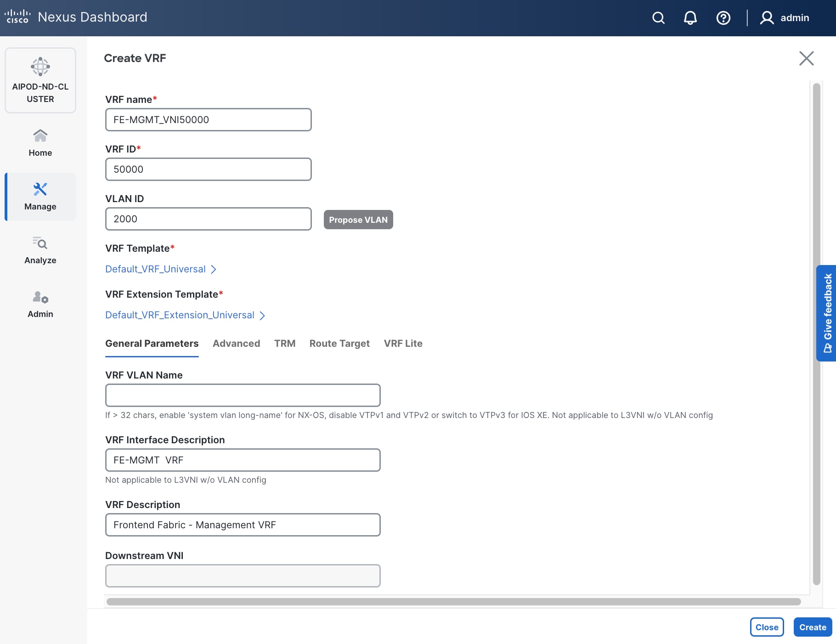Click the Create button
The height and width of the screenshot is (644, 836).
tap(812, 627)
